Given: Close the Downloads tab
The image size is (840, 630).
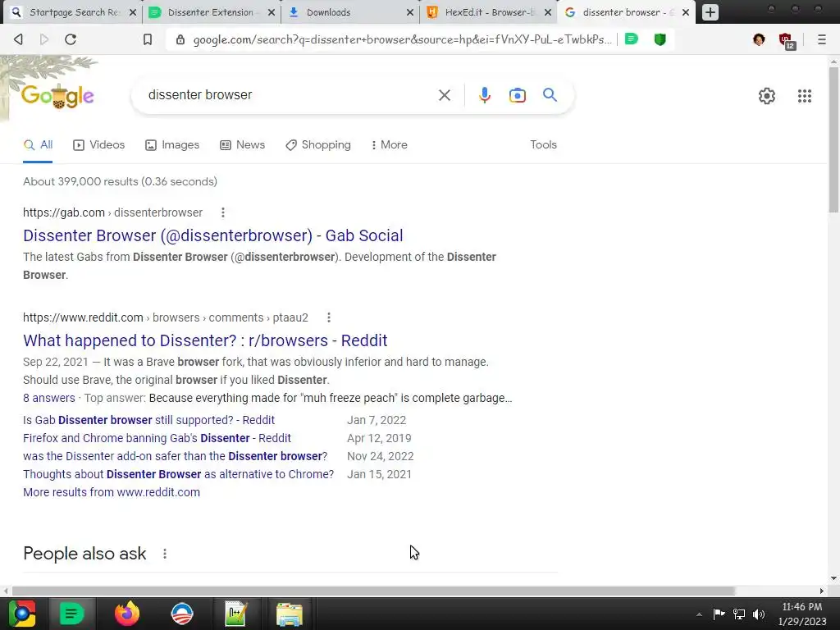Looking at the screenshot, I should pyautogui.click(x=410, y=12).
